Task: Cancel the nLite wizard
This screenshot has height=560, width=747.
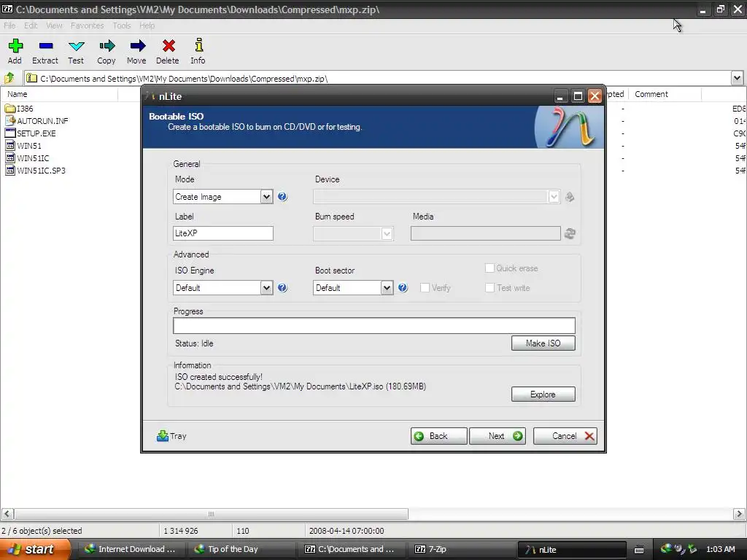Action: pyautogui.click(x=565, y=436)
